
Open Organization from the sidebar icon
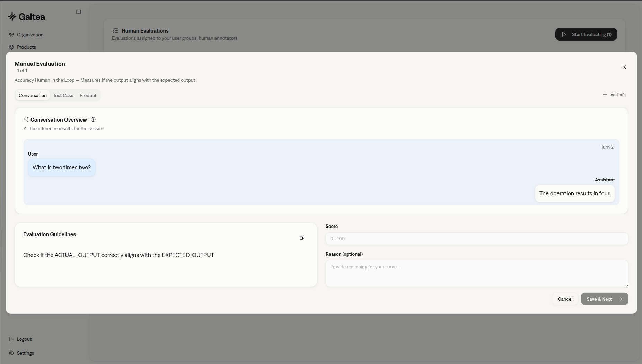pyautogui.click(x=11, y=34)
